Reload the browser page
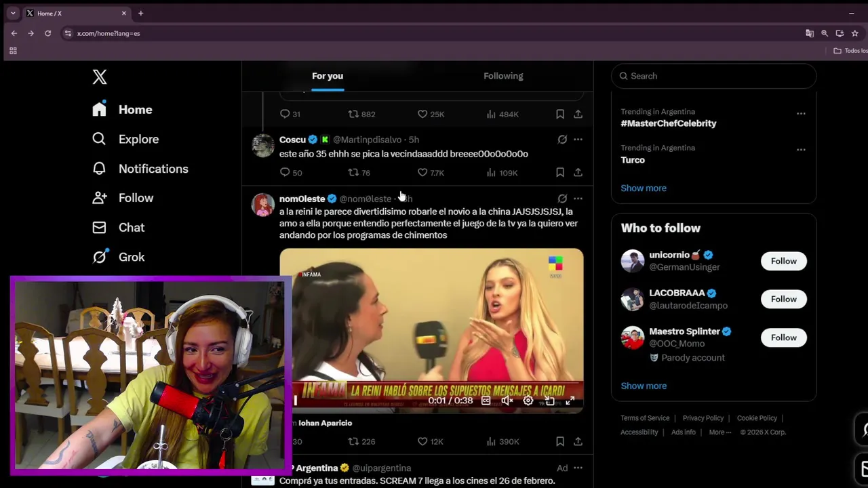The height and width of the screenshot is (488, 868). click(x=47, y=33)
